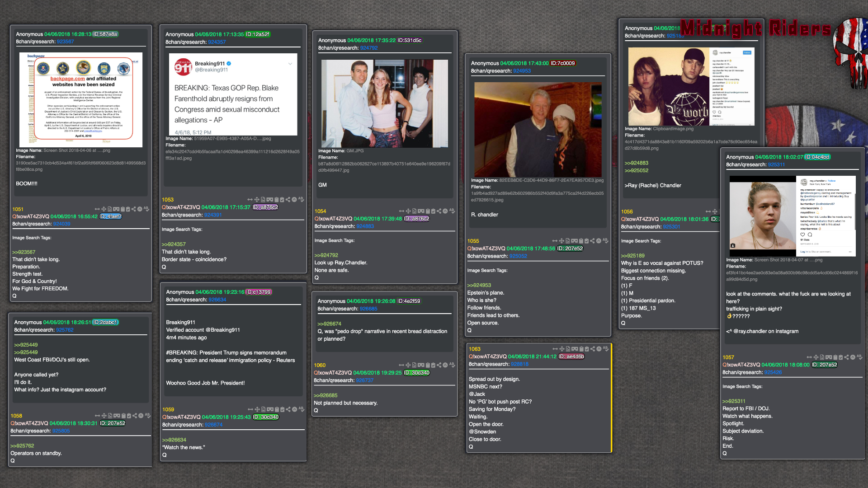The height and width of the screenshot is (488, 868).
Task: Click the share icon on post 1060
Action: (439, 365)
